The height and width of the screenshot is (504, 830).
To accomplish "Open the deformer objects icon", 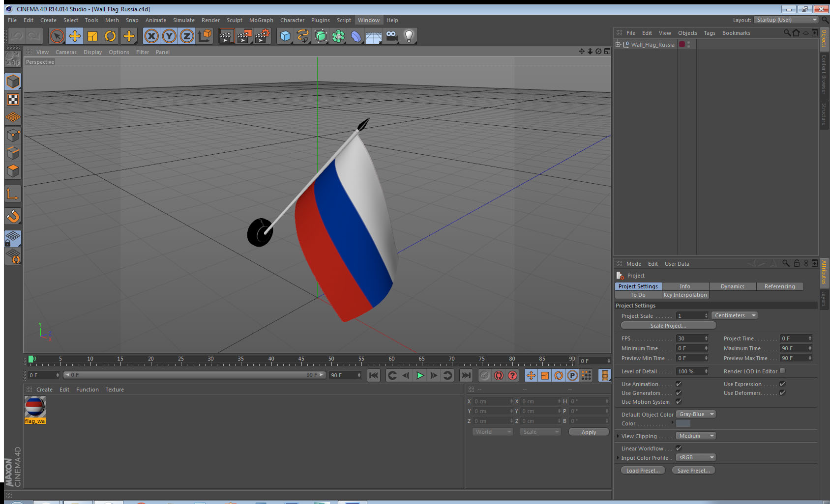I will pos(356,36).
